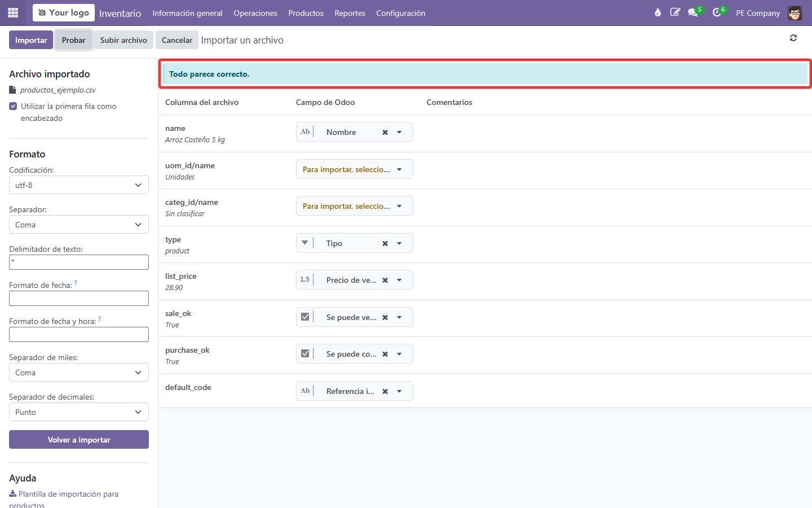
Task: Click the Volver a importar button
Action: pos(79,440)
